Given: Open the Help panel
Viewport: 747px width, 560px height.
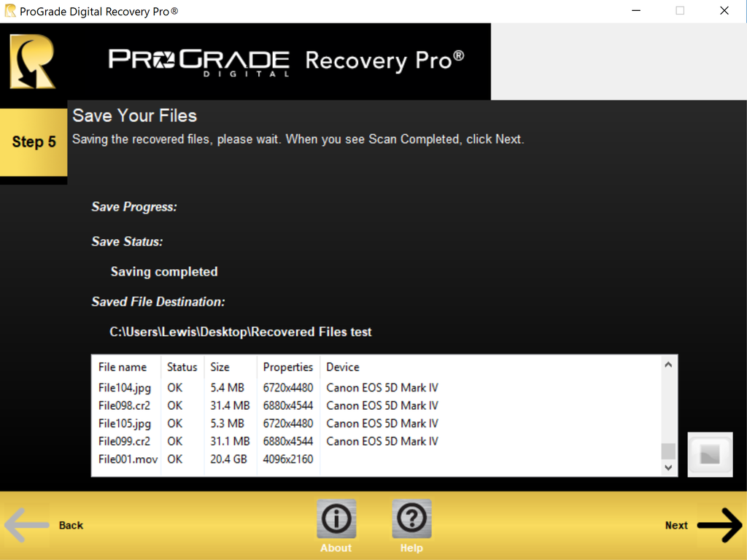Looking at the screenshot, I should tap(411, 518).
